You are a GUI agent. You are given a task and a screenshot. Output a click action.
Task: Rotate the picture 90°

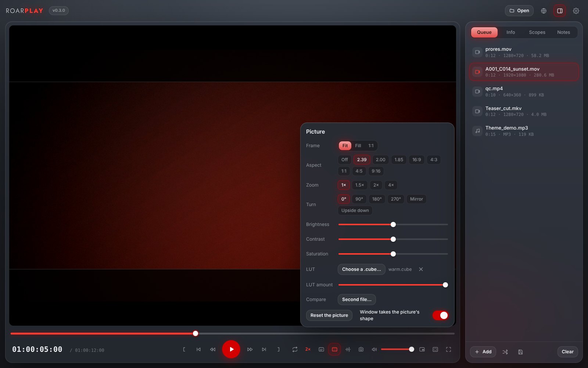click(359, 199)
